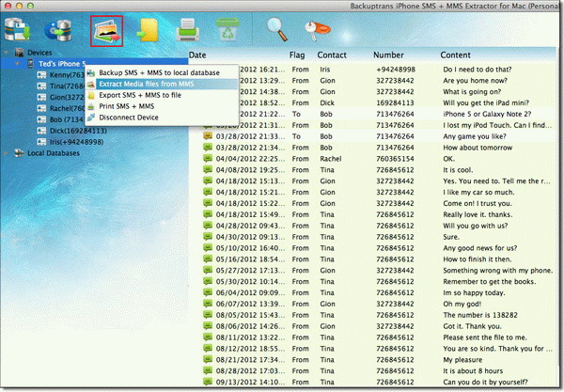This screenshot has height=392, width=564.
Task: Collapse the Devices tree node
Action: pyautogui.click(x=6, y=53)
